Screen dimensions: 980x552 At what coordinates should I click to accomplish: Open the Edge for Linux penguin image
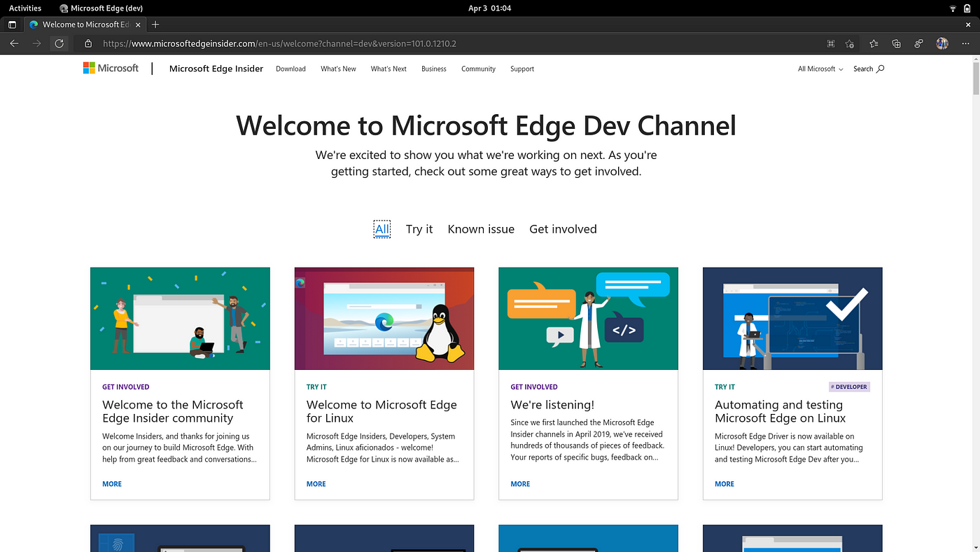(x=384, y=319)
